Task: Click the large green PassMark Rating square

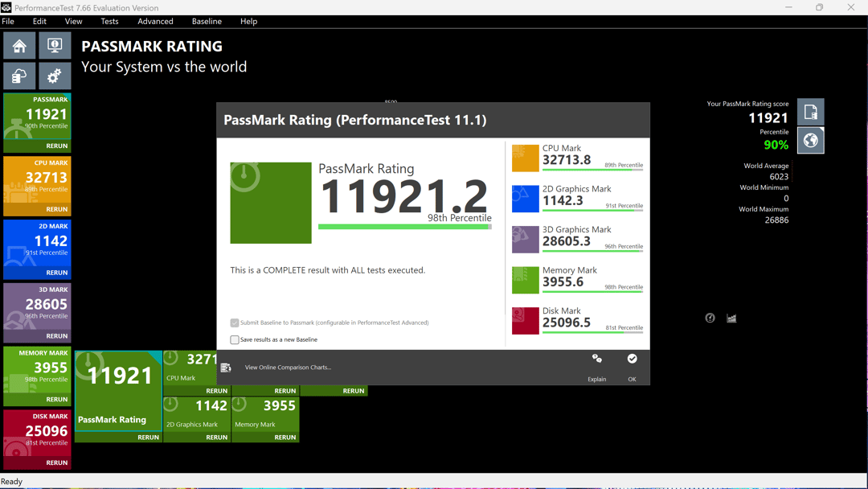Action: 271,203
